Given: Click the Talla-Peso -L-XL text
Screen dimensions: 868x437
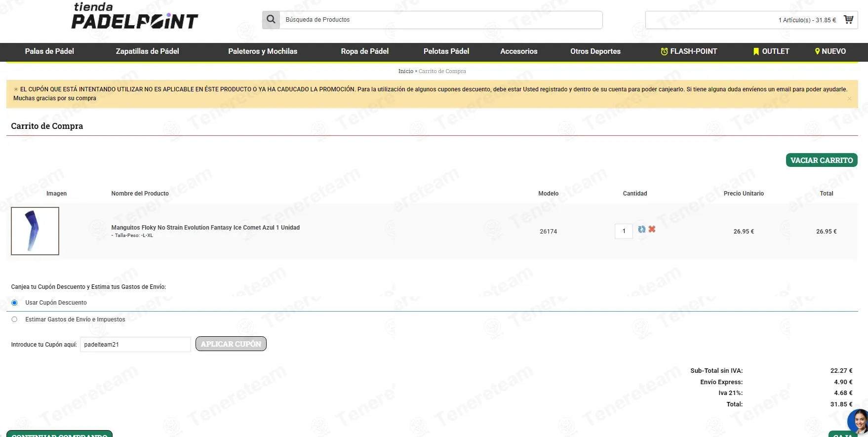Looking at the screenshot, I should 132,236.
